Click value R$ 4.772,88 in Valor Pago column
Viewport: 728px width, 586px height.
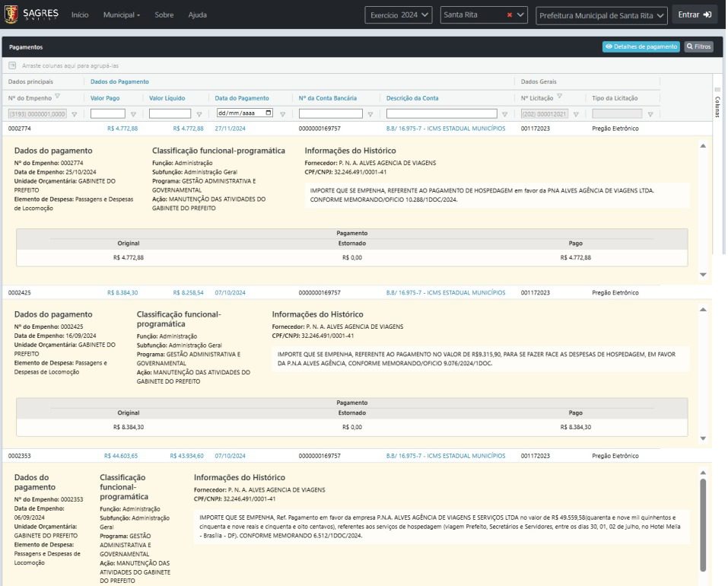pos(122,129)
